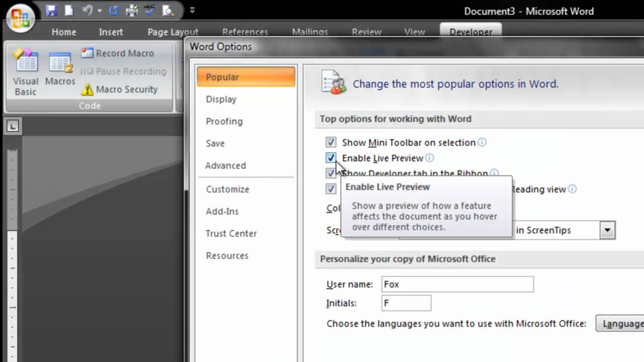The height and width of the screenshot is (362, 644).
Task: Click info icon next to Reading view option
Action: (572, 189)
